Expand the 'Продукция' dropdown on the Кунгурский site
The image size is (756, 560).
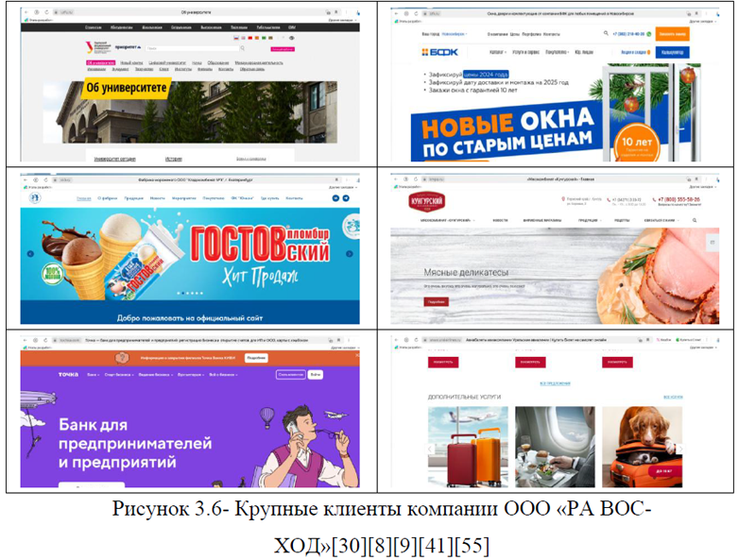coord(590,220)
